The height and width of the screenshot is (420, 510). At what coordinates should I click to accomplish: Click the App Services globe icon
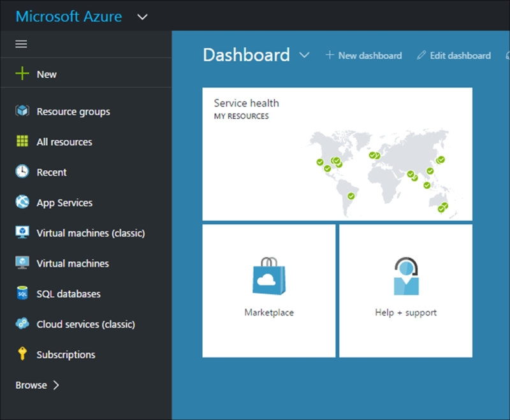point(22,202)
